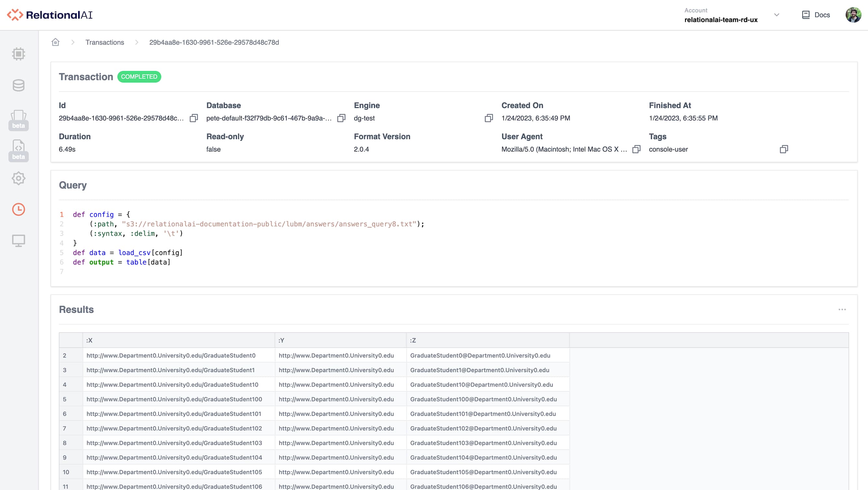Image resolution: width=868 pixels, height=490 pixels.
Task: Open the Console monitor icon in sidebar
Action: click(x=19, y=240)
